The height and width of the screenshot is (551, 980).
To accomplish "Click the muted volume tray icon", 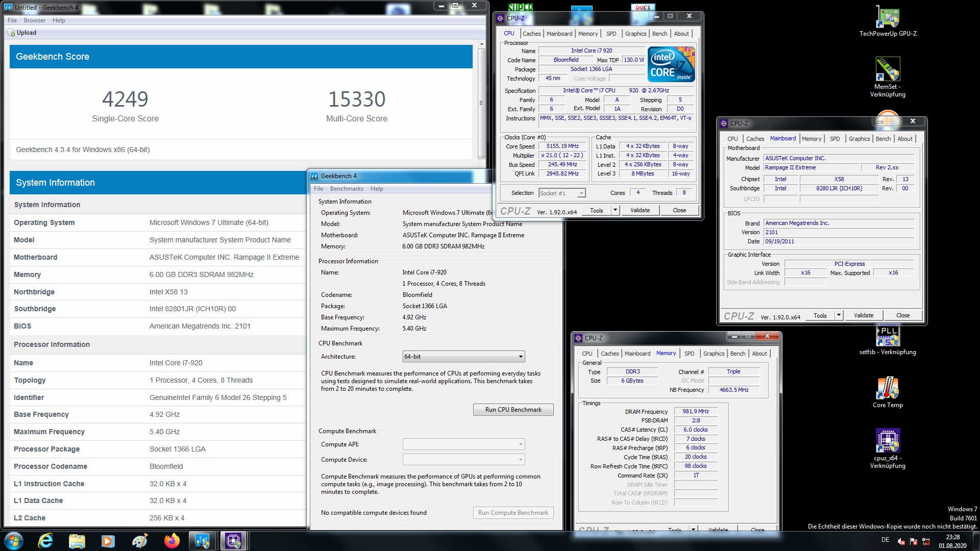I will pyautogui.click(x=901, y=541).
